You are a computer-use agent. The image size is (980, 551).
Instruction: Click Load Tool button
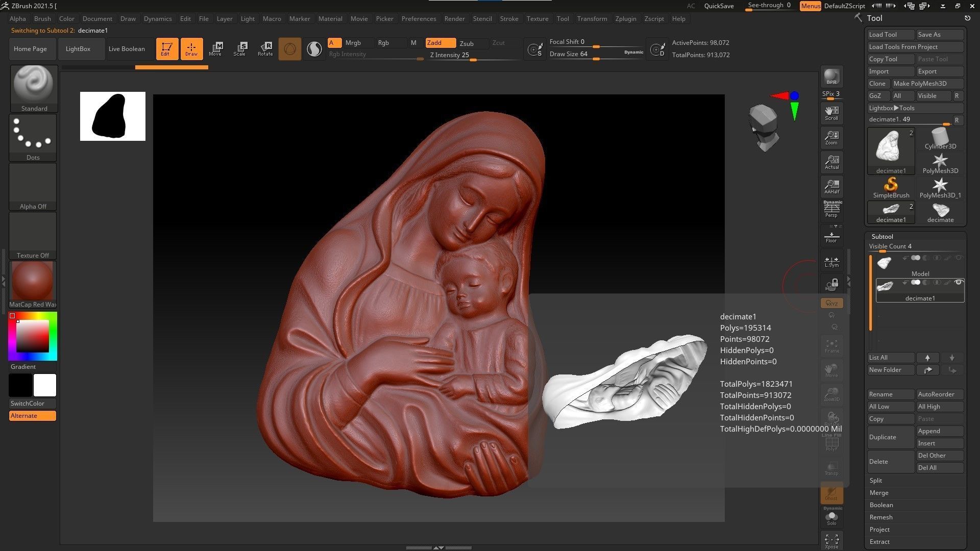click(891, 35)
